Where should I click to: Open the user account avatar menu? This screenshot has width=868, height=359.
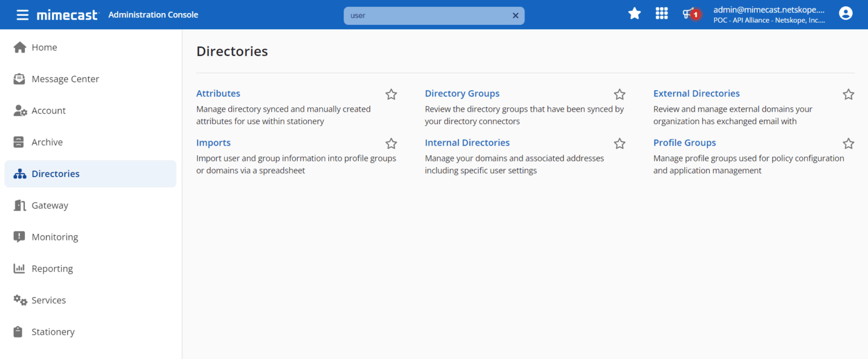pos(845,13)
